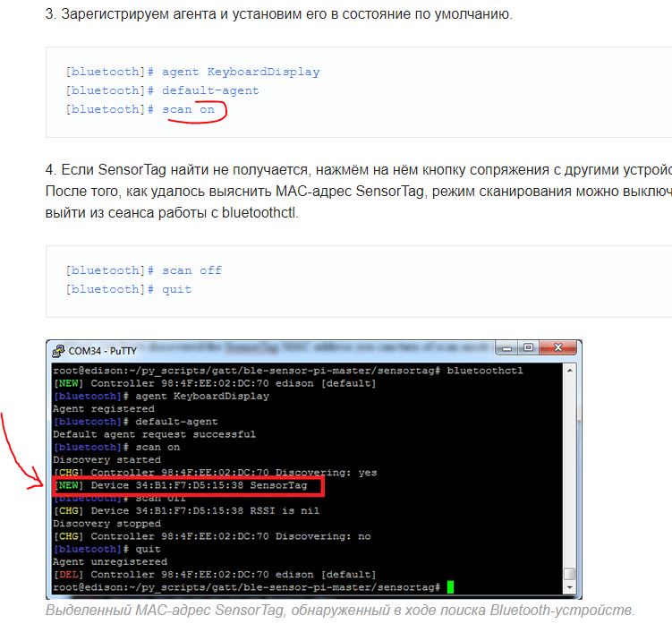Click the terminal line 'Agent registered'
Viewport: 672px width, 641px height.
click(104, 408)
